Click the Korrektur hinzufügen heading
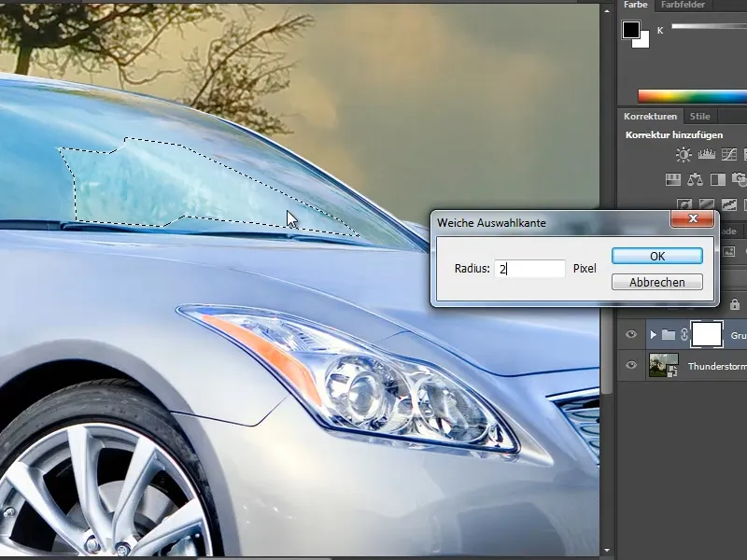This screenshot has height=560, width=747. coord(674,134)
